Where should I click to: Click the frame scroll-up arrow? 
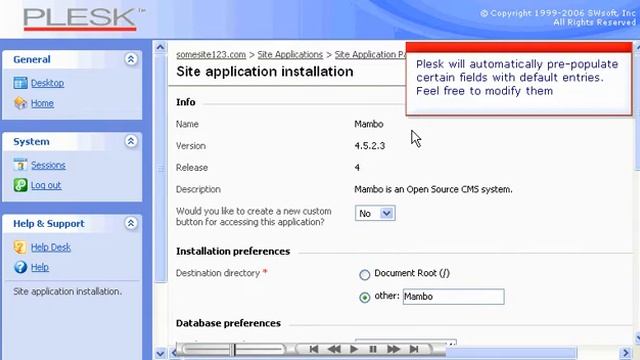pos(160,47)
